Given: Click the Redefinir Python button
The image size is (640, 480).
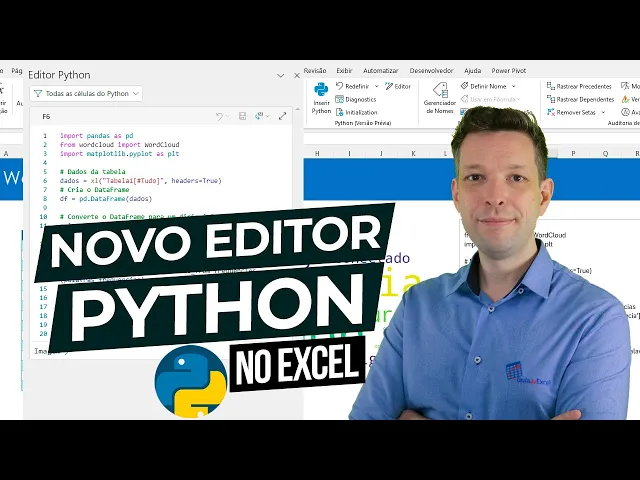Looking at the screenshot, I should pyautogui.click(x=353, y=86).
